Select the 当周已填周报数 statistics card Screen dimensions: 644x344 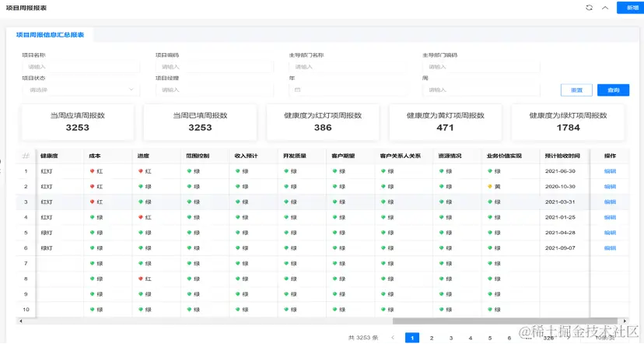[200, 121]
